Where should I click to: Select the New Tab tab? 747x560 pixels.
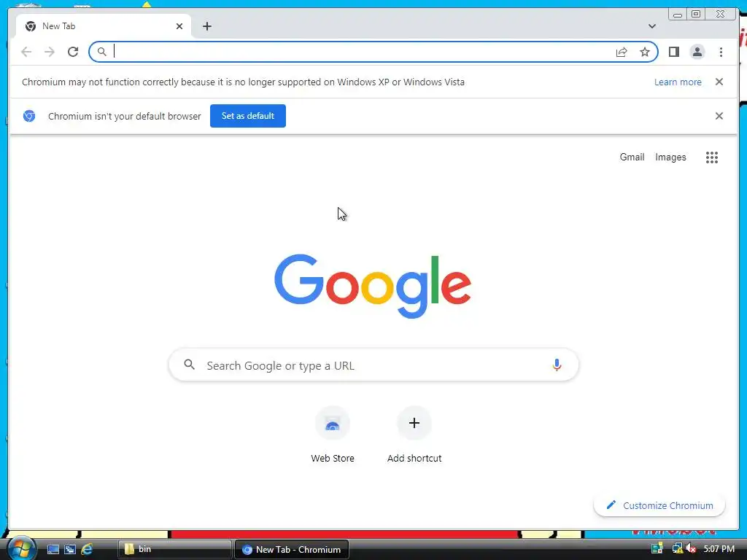pyautogui.click(x=104, y=26)
